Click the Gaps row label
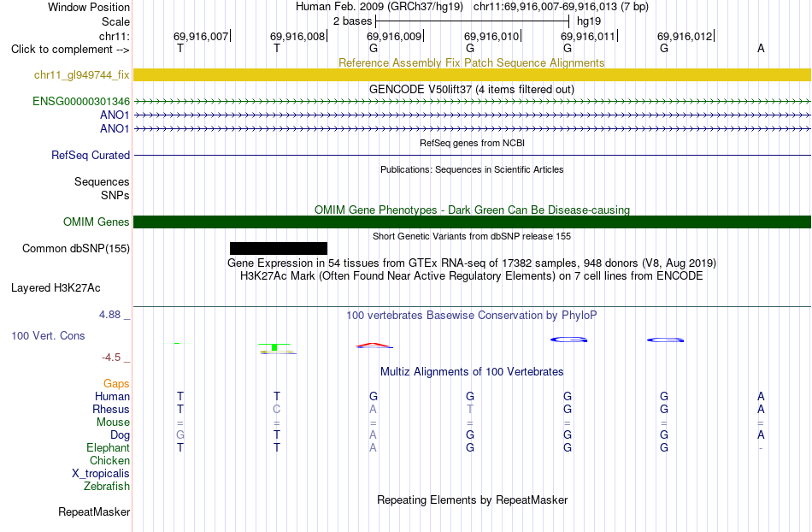 [116, 383]
